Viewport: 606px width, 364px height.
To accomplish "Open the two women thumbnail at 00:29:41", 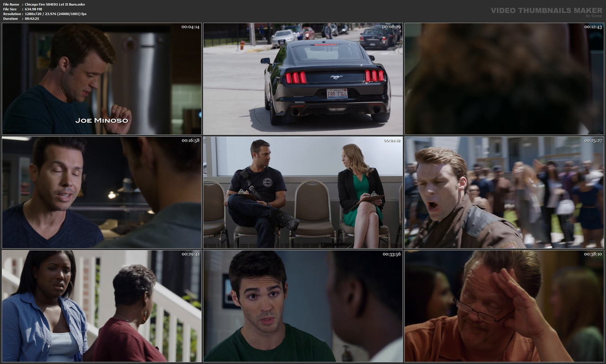I will pos(102,306).
